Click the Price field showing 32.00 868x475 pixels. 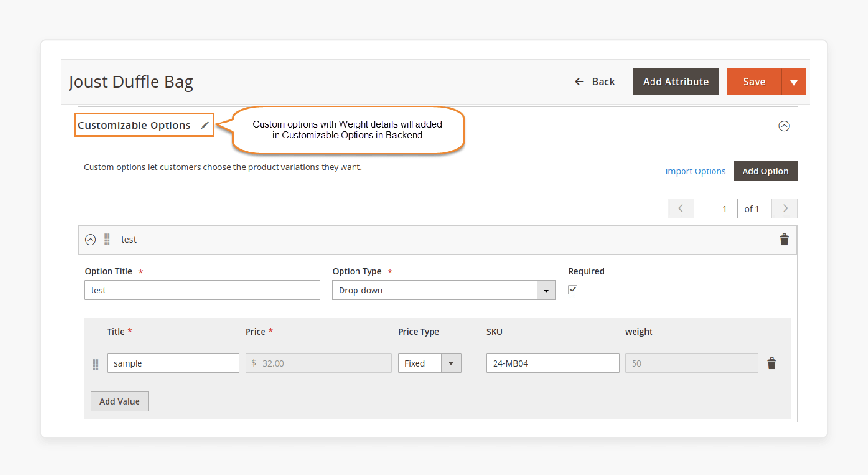pos(318,363)
